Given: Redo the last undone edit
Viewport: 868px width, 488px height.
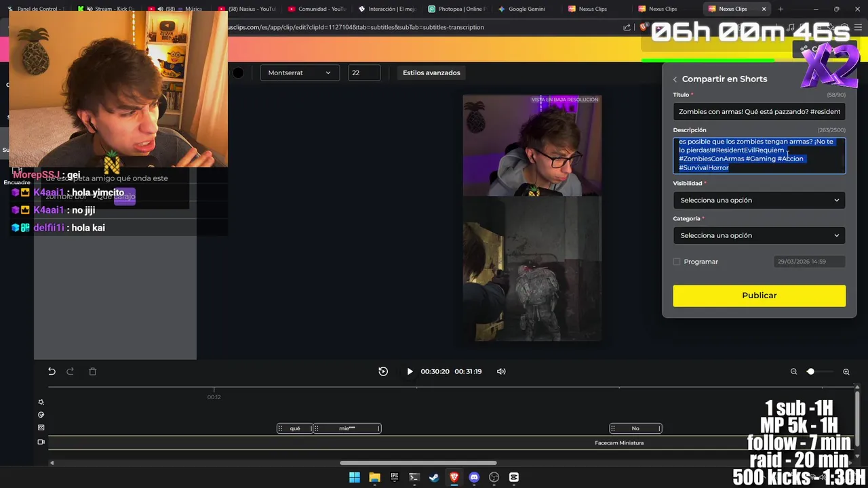Looking at the screenshot, I should (x=70, y=371).
